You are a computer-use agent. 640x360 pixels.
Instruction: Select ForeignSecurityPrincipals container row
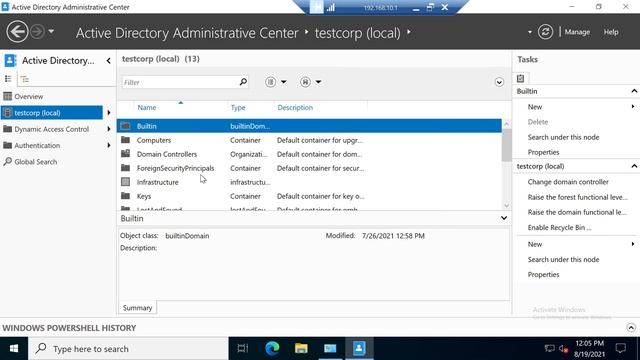[x=309, y=168]
